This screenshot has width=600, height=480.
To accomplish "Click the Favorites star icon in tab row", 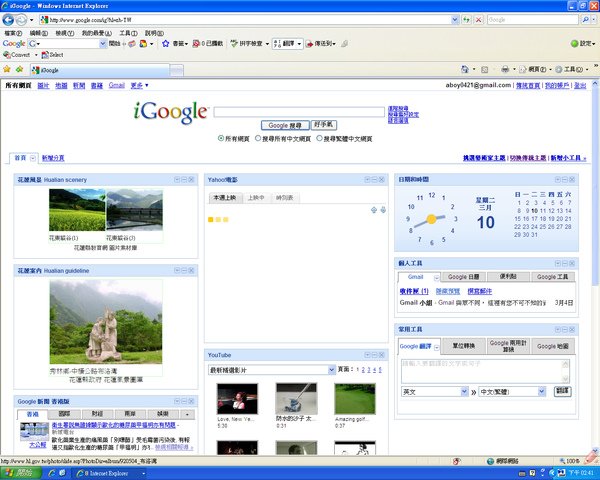I will [x=7, y=69].
